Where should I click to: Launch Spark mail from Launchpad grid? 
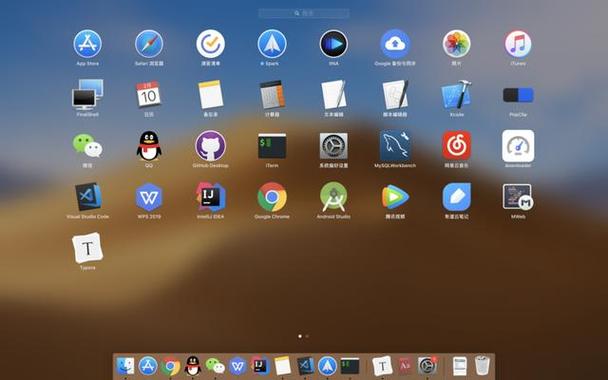click(x=272, y=44)
